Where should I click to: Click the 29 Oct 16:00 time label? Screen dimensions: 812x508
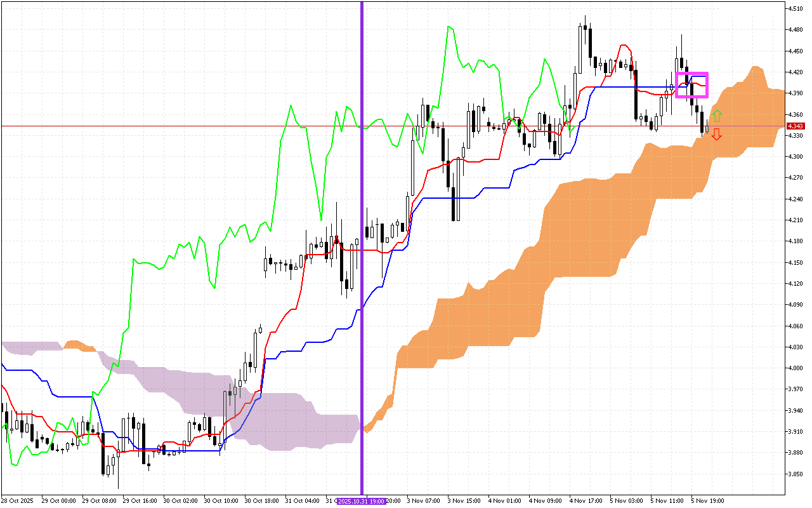(138, 501)
